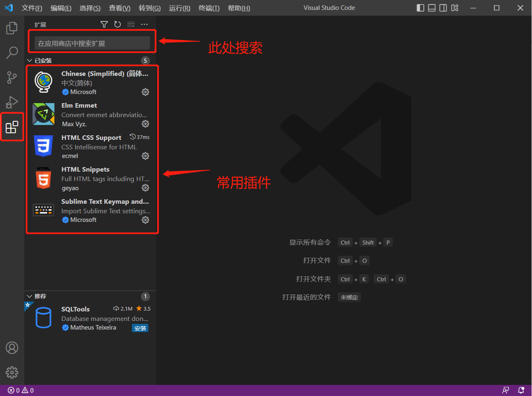
Task: Open the 查看(V) menu
Action: [x=120, y=8]
